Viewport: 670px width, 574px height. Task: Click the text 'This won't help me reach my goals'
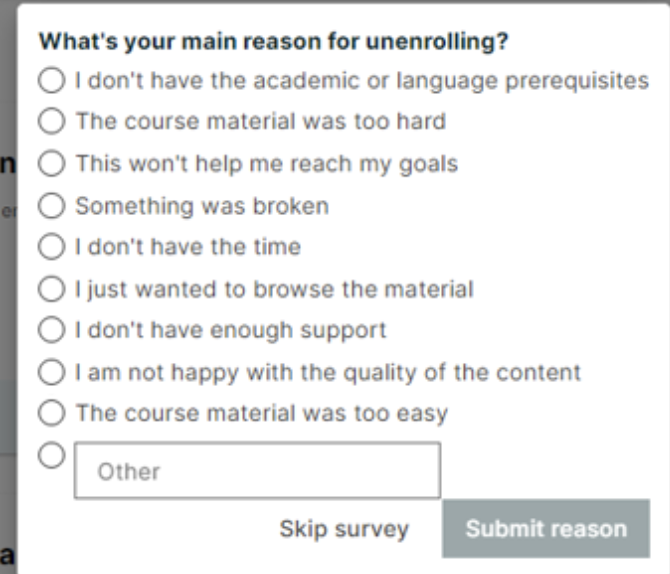pos(267,164)
